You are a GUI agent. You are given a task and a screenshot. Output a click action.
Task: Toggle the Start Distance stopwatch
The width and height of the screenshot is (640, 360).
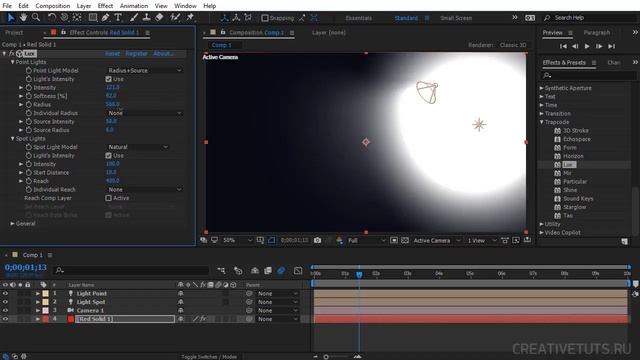(29, 173)
